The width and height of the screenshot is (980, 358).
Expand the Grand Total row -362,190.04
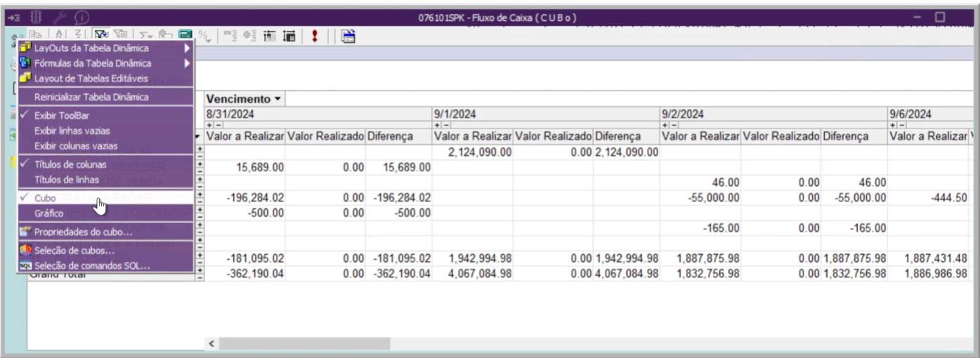pyautogui.click(x=200, y=270)
